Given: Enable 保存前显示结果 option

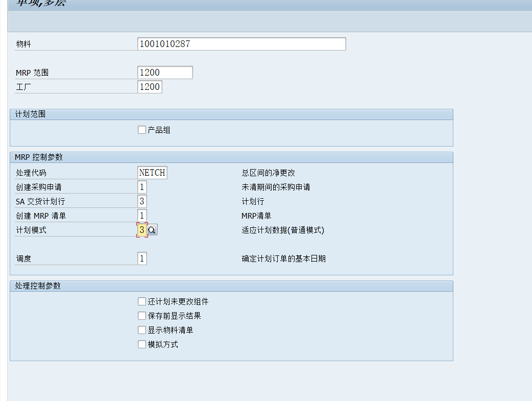Looking at the screenshot, I should [x=141, y=315].
